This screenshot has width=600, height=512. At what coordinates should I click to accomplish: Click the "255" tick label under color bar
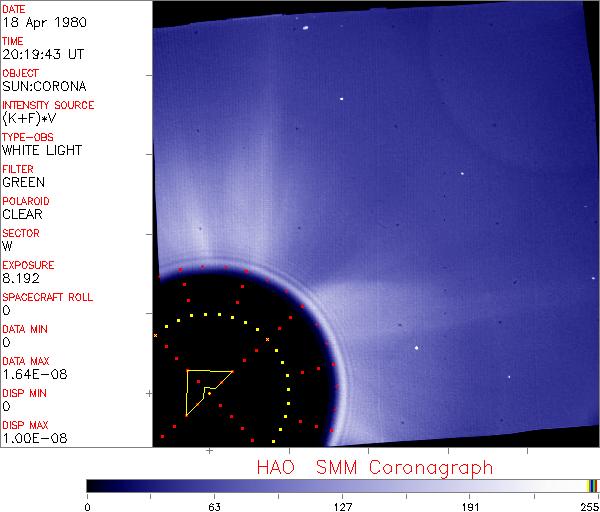[588, 505]
